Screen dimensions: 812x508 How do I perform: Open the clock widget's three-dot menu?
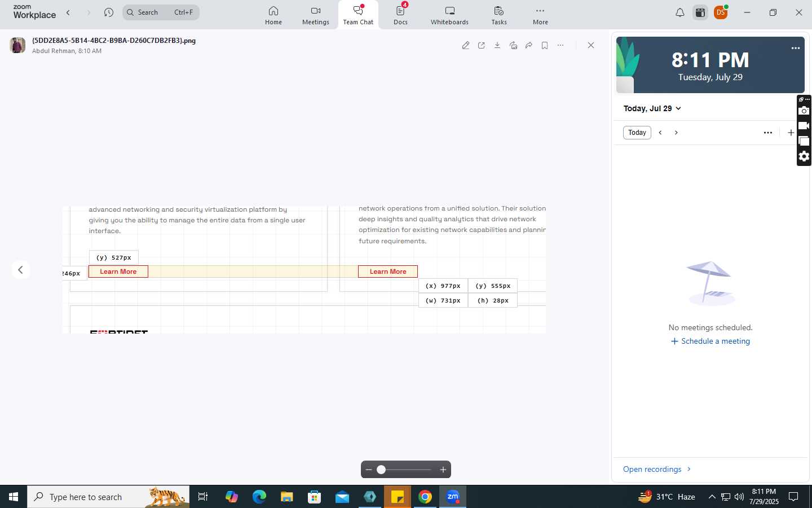pos(796,49)
